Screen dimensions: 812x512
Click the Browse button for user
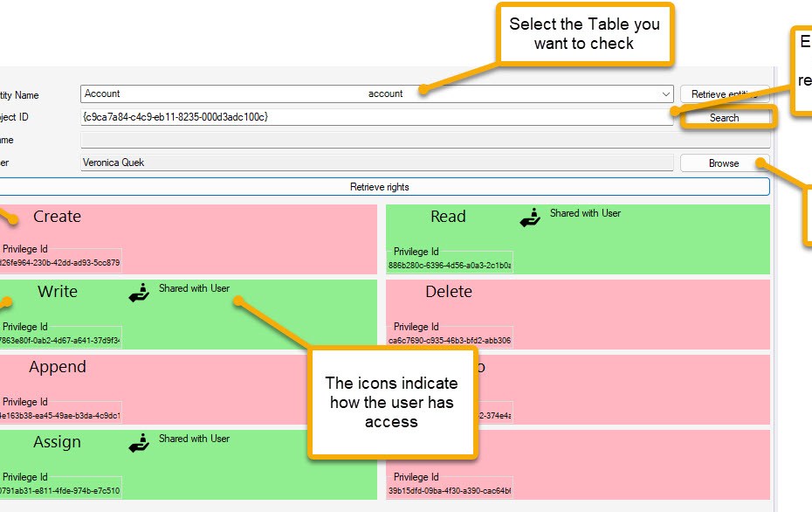click(x=725, y=163)
